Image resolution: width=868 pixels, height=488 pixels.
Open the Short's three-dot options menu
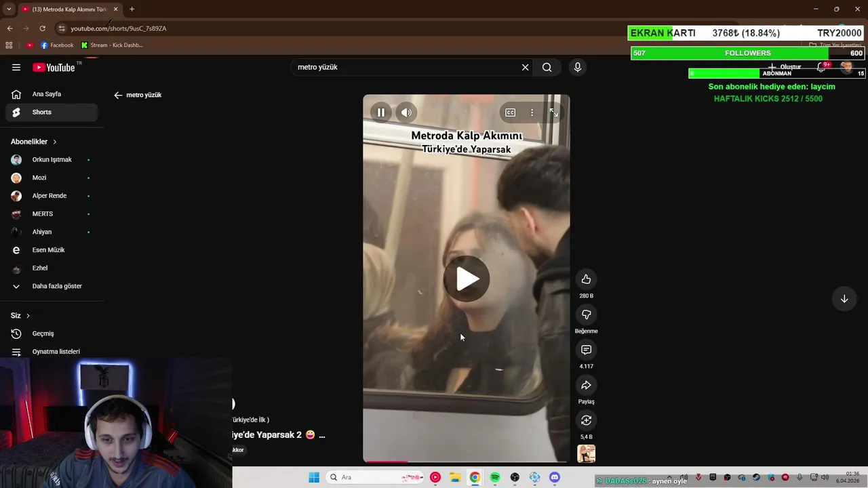tap(532, 113)
